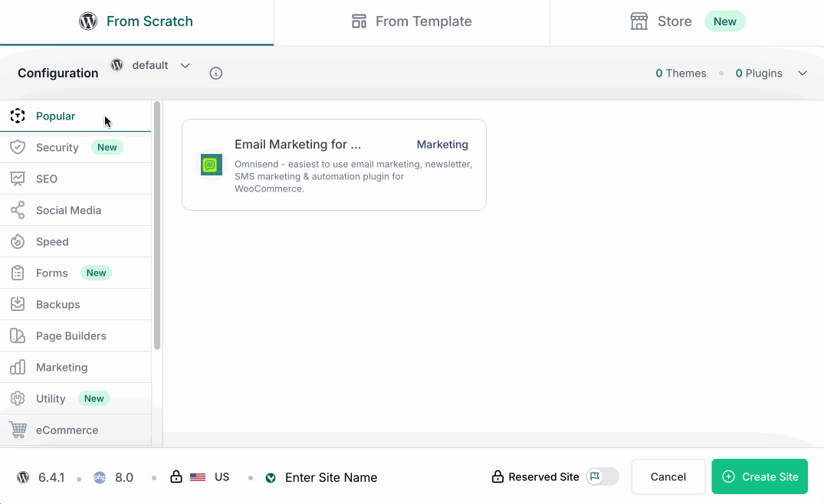Image resolution: width=824 pixels, height=504 pixels.
Task: Click the Cancel button
Action: [668, 476]
